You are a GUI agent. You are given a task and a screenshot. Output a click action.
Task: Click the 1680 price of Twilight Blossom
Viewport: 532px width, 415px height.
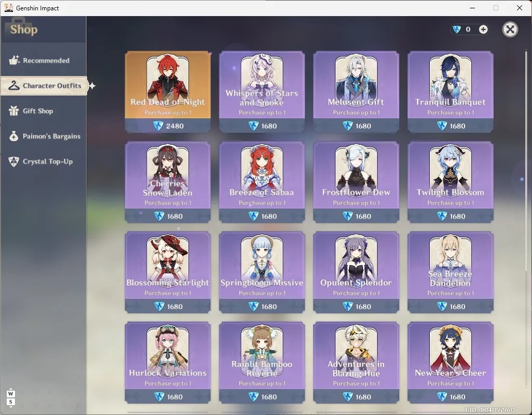click(x=457, y=216)
